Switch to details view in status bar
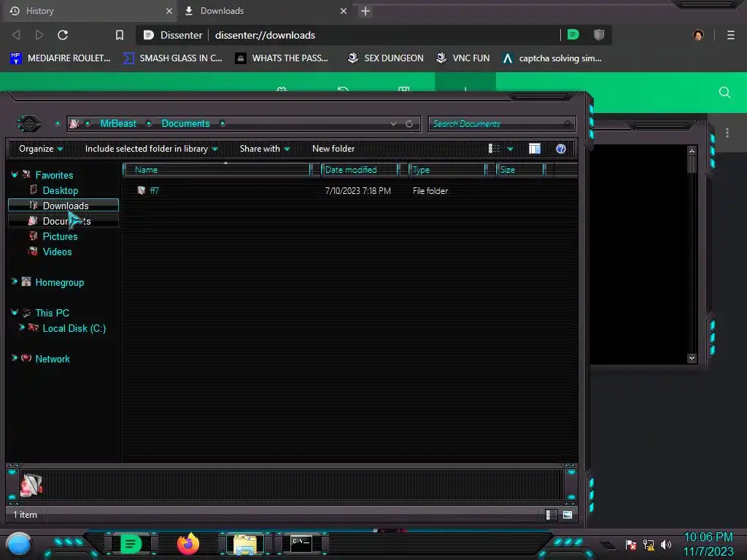Viewport: 747px width, 560px height. pos(551,515)
